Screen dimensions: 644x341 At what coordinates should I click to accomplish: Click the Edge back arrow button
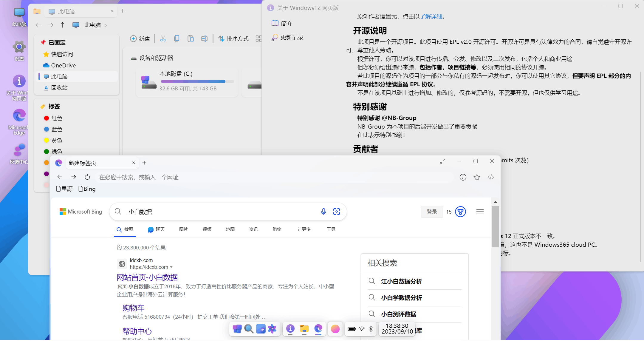[x=60, y=177]
